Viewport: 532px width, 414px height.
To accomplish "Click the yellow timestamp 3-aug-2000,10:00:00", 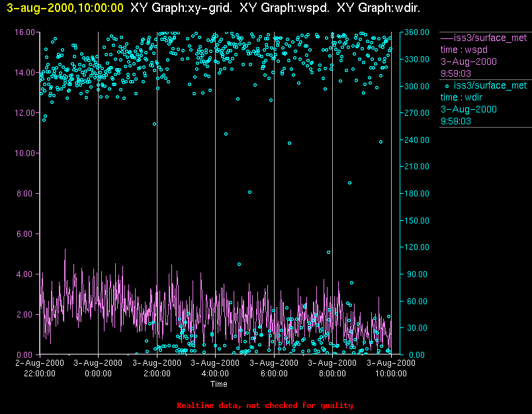I will pyautogui.click(x=65, y=7).
